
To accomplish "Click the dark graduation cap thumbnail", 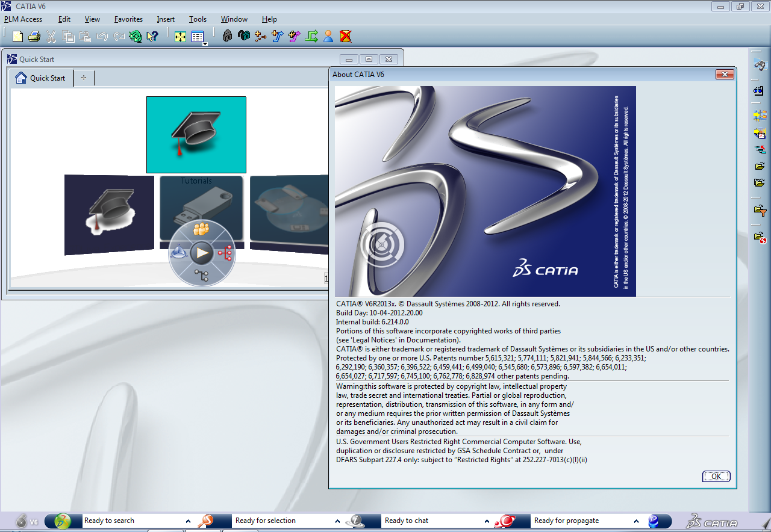I will coord(109,214).
